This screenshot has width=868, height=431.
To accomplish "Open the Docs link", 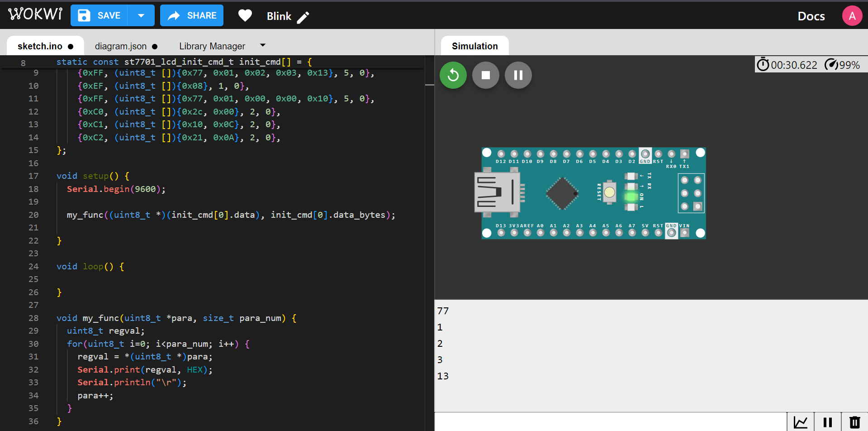I will coord(811,16).
